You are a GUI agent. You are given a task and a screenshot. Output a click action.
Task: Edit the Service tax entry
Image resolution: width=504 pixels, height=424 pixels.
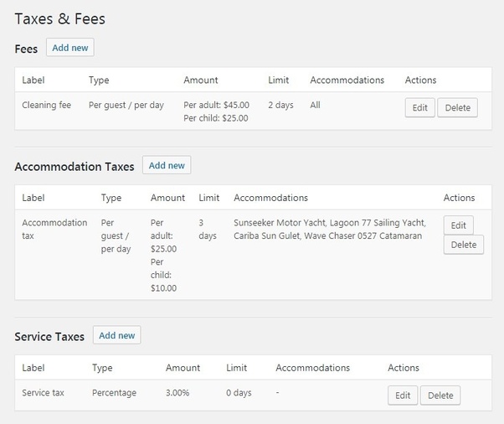click(x=403, y=396)
